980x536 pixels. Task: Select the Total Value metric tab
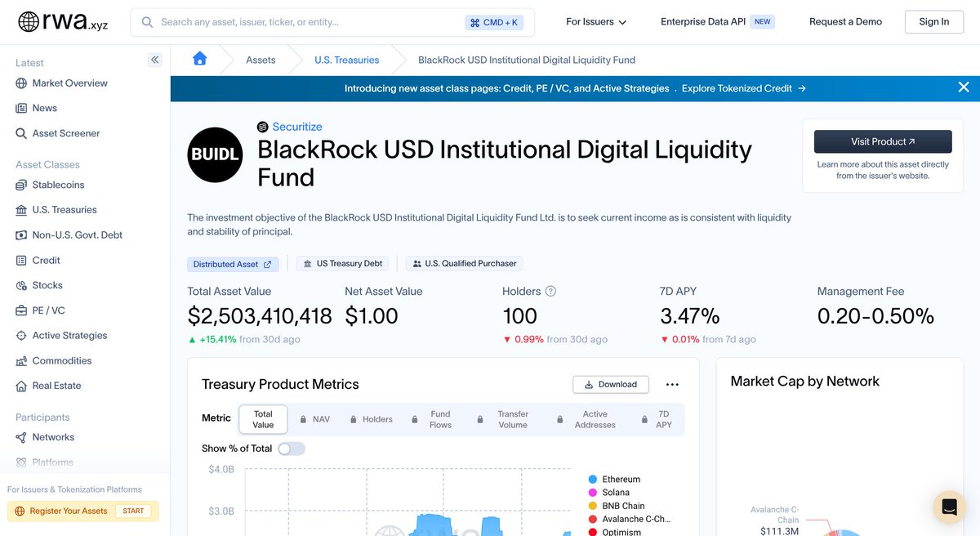coord(263,419)
